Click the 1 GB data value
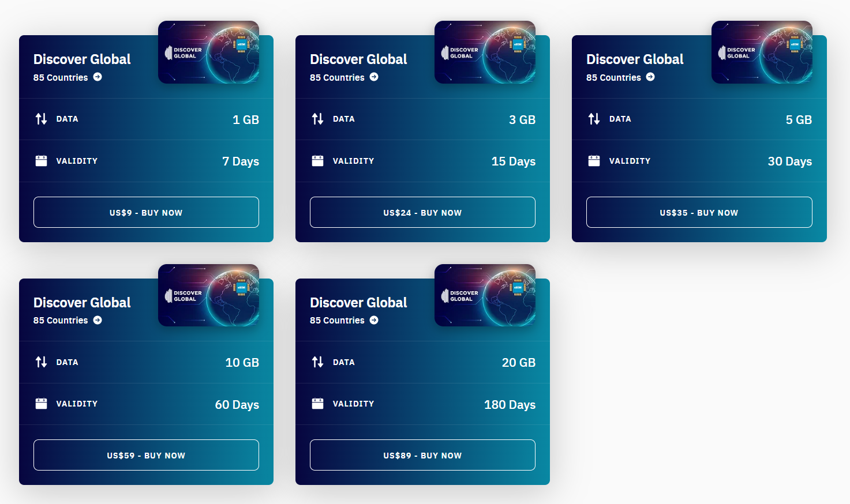 pos(246,119)
